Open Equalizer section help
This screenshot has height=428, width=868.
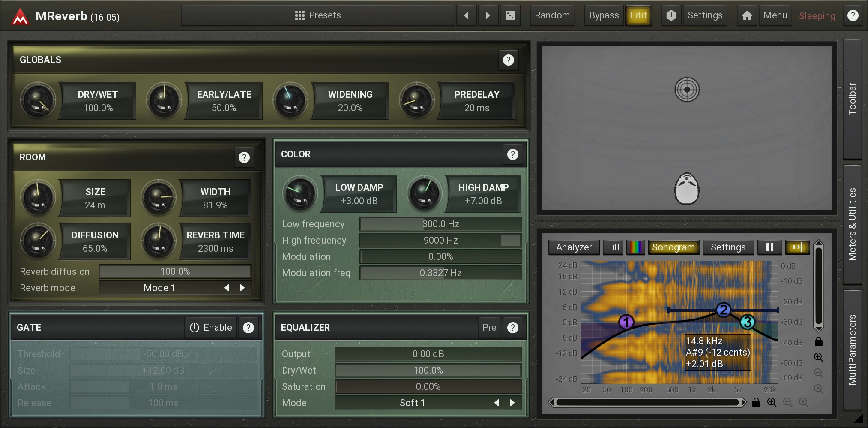pos(512,328)
